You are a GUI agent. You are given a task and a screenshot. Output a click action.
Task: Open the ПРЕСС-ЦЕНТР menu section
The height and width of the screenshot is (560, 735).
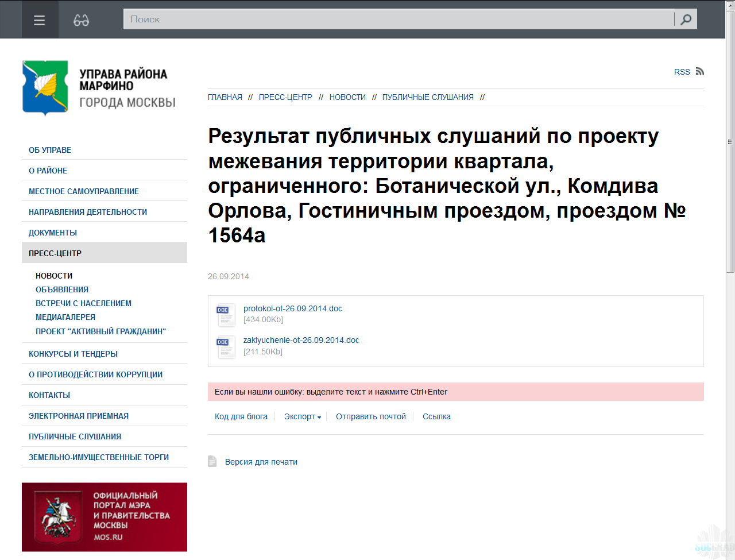click(55, 253)
